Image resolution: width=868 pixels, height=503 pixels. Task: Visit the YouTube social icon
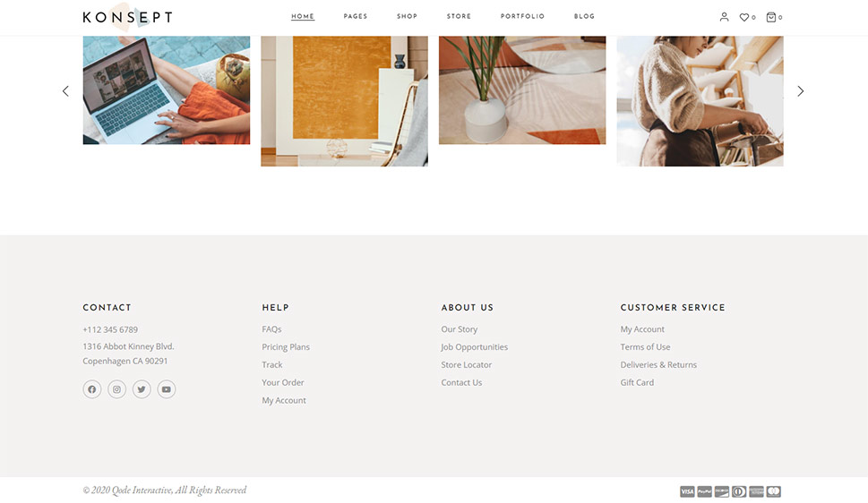(166, 389)
